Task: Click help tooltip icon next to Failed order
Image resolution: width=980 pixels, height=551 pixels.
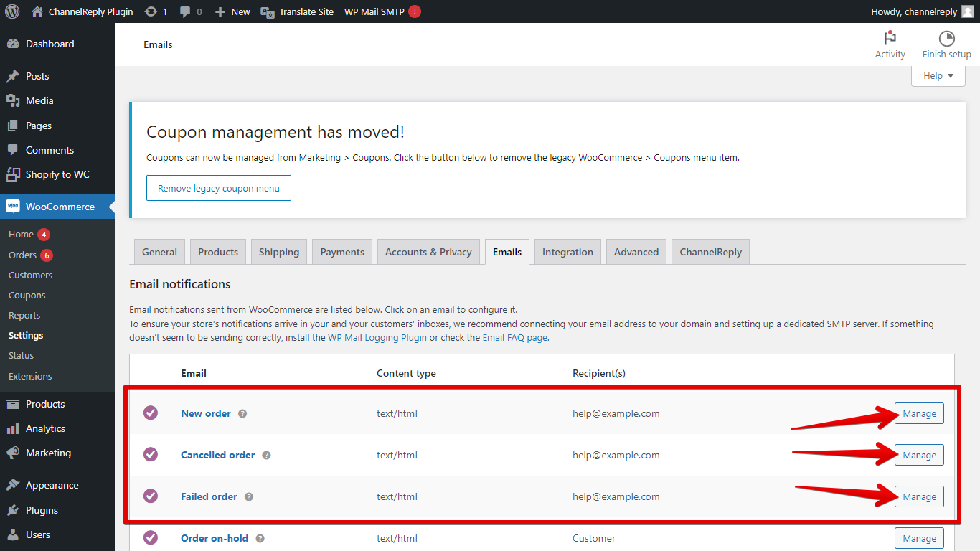Action: pyautogui.click(x=249, y=497)
